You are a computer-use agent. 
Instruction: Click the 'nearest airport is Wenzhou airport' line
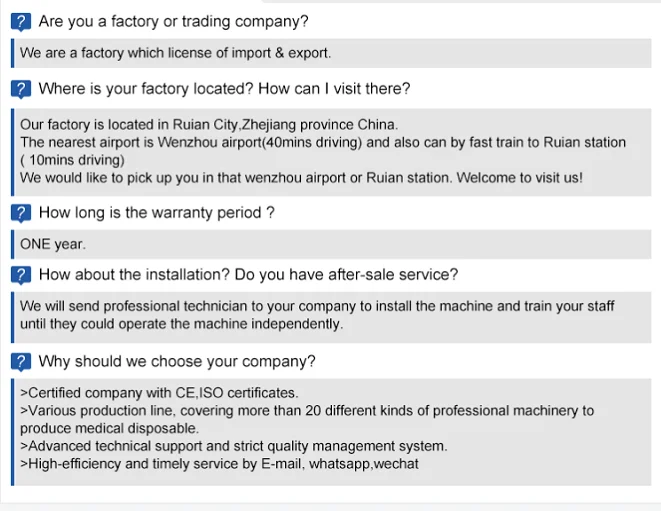(322, 142)
